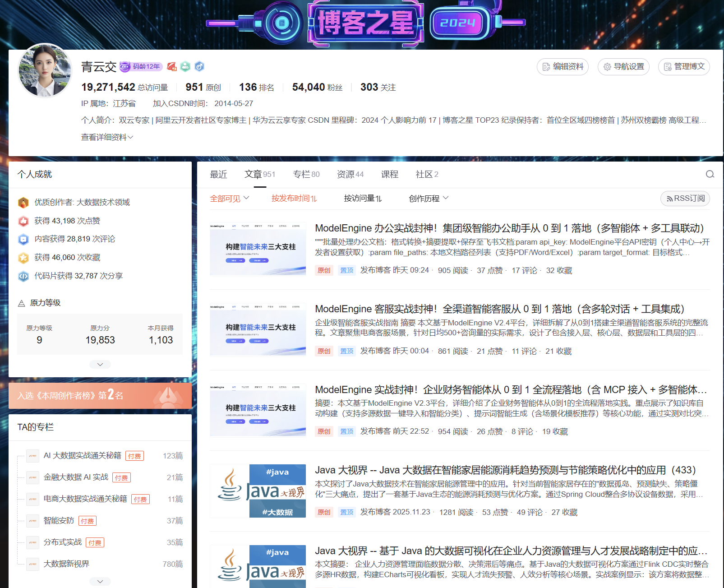Click the column icon for 金融大数据 AI 实战

point(32,477)
